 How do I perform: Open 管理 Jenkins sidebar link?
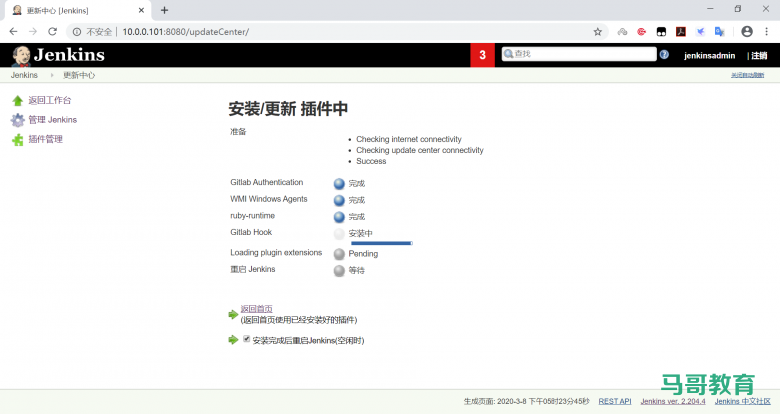coord(52,120)
